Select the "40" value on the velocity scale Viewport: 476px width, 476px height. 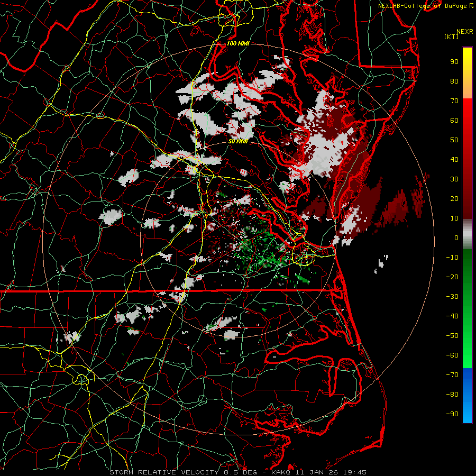click(454, 159)
